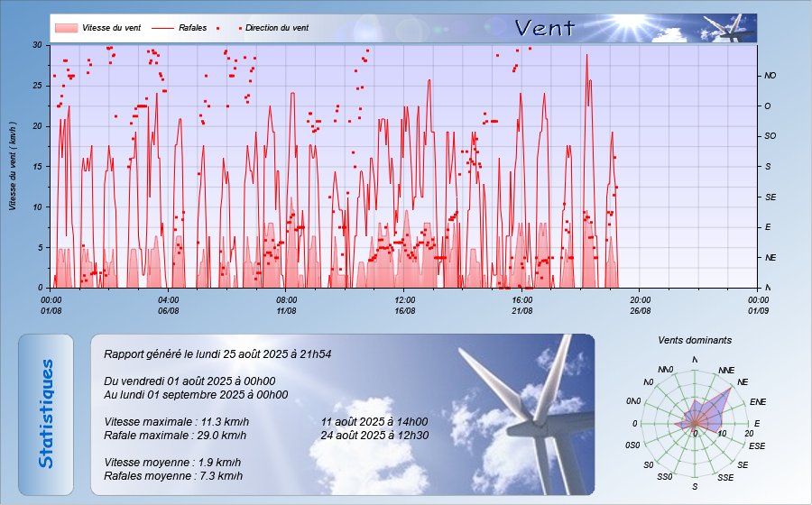812x505 pixels.
Task: Click the 00:00 01/09 time axis label
Action: [x=757, y=305]
